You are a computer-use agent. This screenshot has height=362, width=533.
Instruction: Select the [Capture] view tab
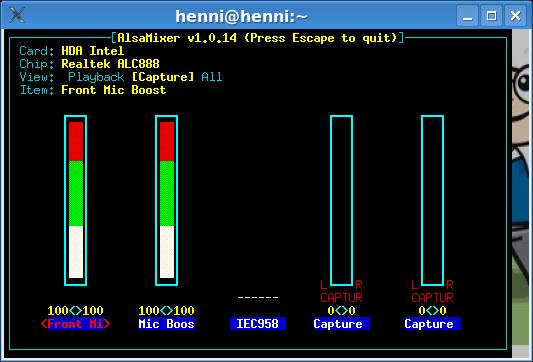click(163, 77)
